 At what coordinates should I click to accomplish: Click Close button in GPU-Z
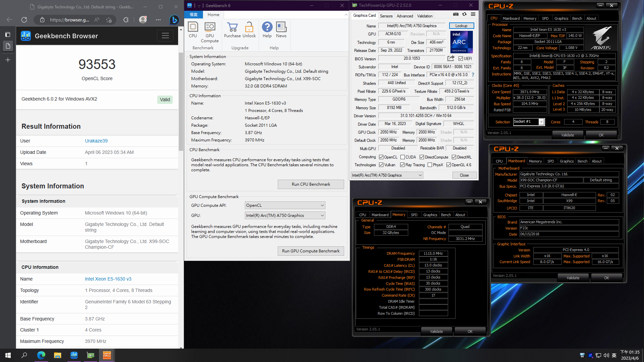tap(464, 175)
